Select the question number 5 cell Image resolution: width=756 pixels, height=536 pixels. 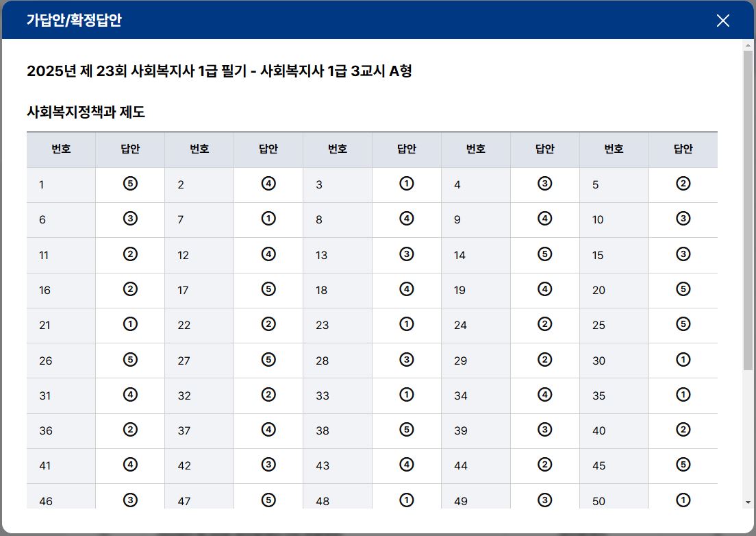614,184
